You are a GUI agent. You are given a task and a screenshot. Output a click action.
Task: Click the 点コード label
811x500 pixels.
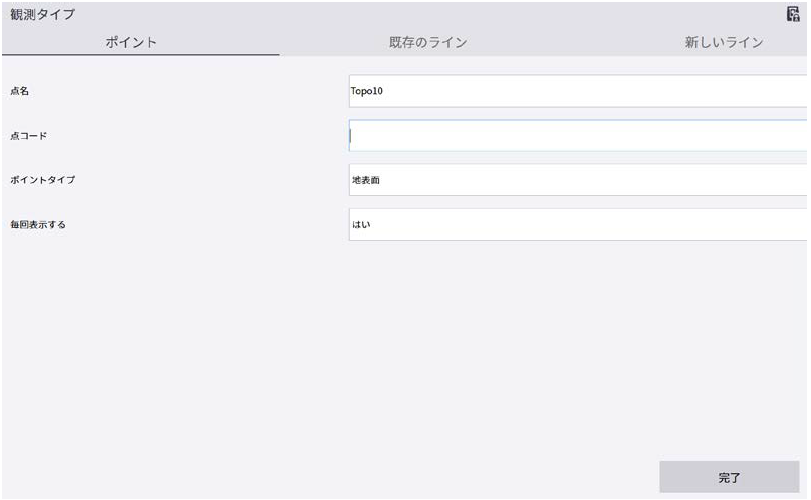(x=28, y=136)
